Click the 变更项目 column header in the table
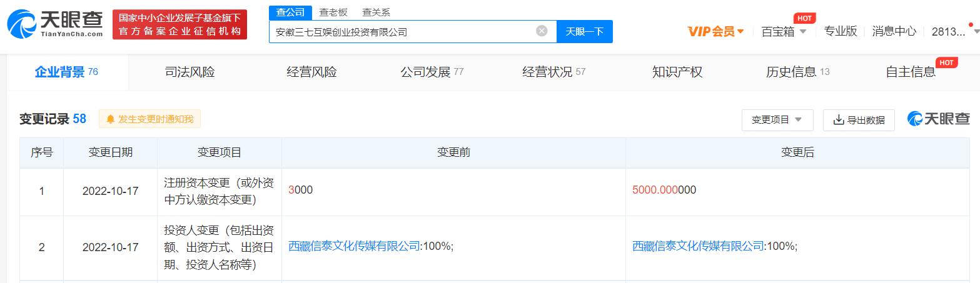Image resolution: width=980 pixels, height=283 pixels. [x=220, y=152]
